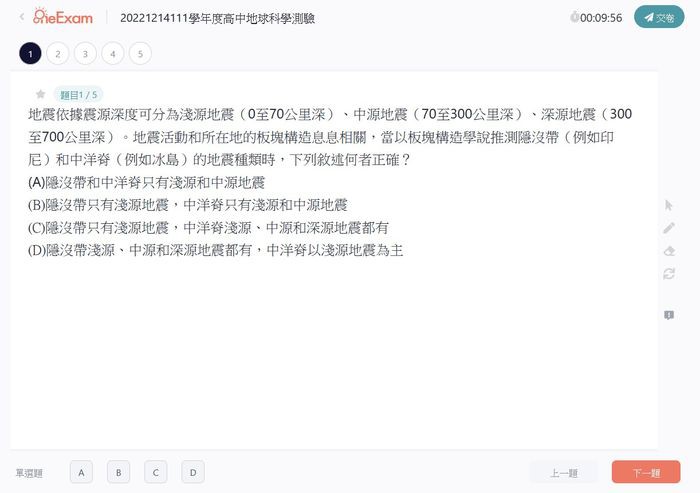Jump to question 2 bubble
The image size is (700, 493).
pyautogui.click(x=58, y=54)
